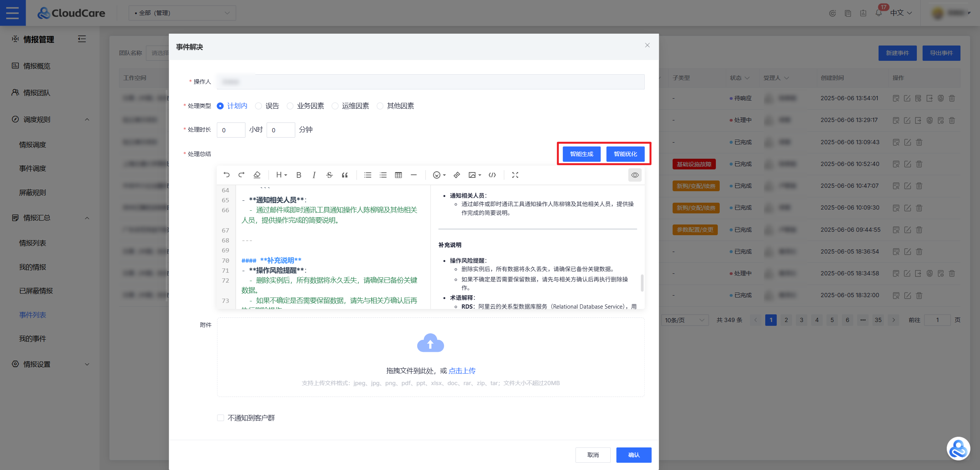Toggle the preview eye icon
This screenshot has width=980, height=470.
tap(635, 175)
